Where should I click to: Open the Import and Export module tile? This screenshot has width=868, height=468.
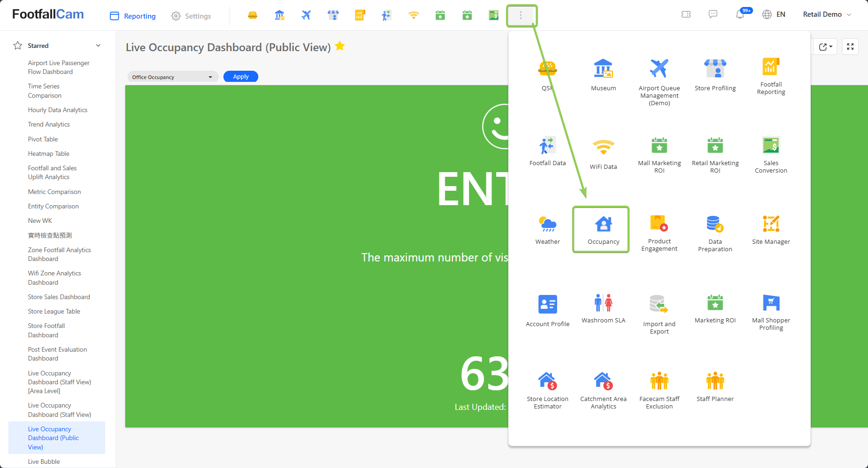(659, 314)
